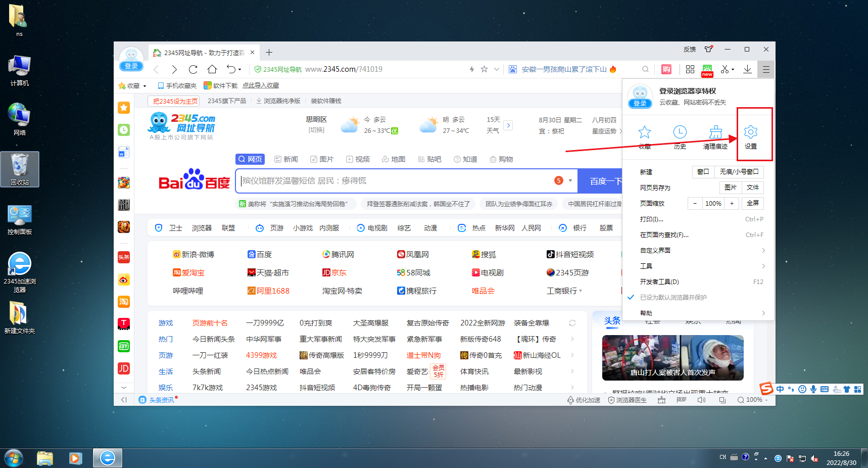Open the apps grid icon in toolbar

pos(690,69)
